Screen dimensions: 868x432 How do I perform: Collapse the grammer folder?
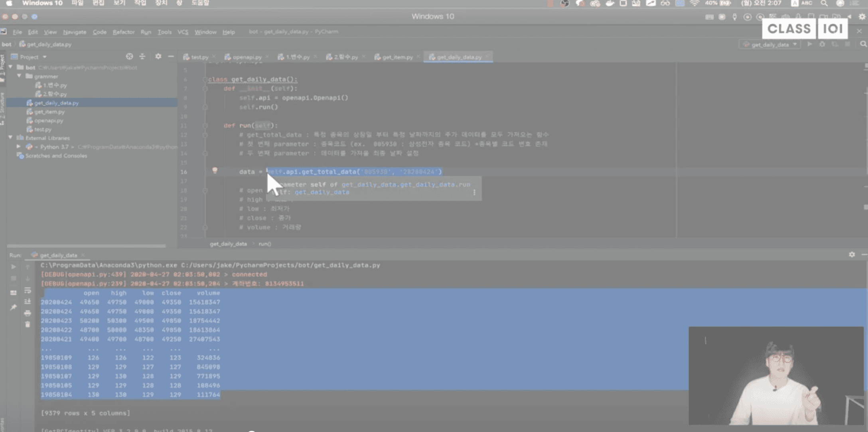coord(19,76)
